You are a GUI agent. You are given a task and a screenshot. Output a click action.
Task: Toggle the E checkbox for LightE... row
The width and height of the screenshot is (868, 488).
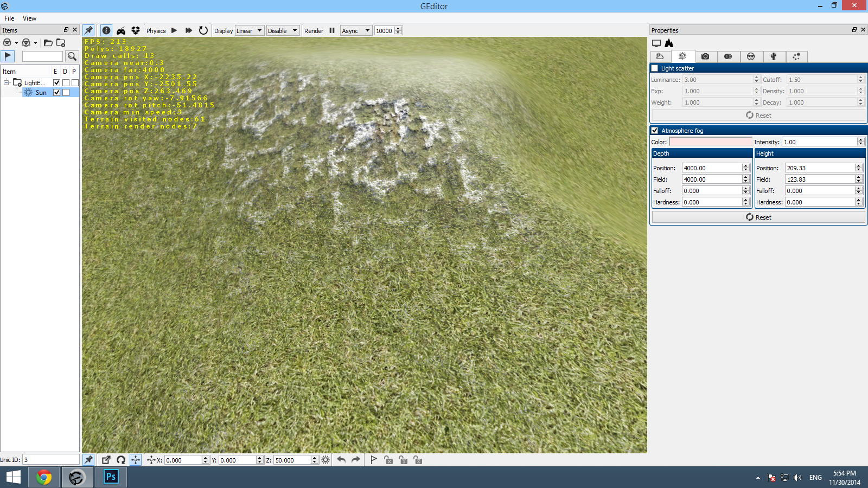point(56,83)
